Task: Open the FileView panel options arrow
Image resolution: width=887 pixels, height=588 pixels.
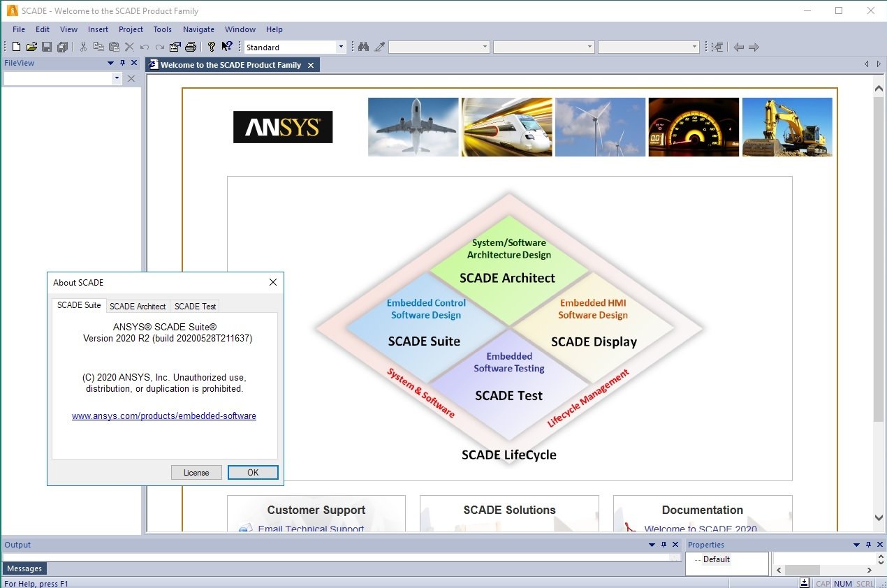Action: click(x=110, y=63)
